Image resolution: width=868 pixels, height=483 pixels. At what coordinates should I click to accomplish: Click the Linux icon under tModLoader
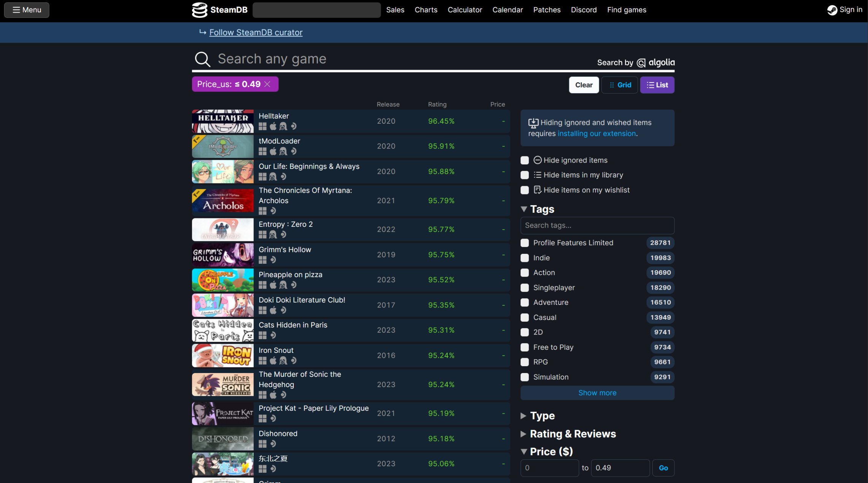(x=283, y=151)
